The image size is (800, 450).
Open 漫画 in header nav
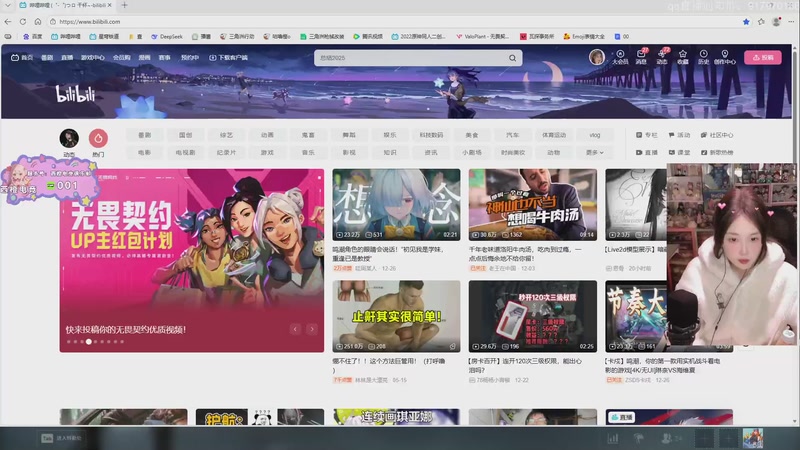[144, 58]
